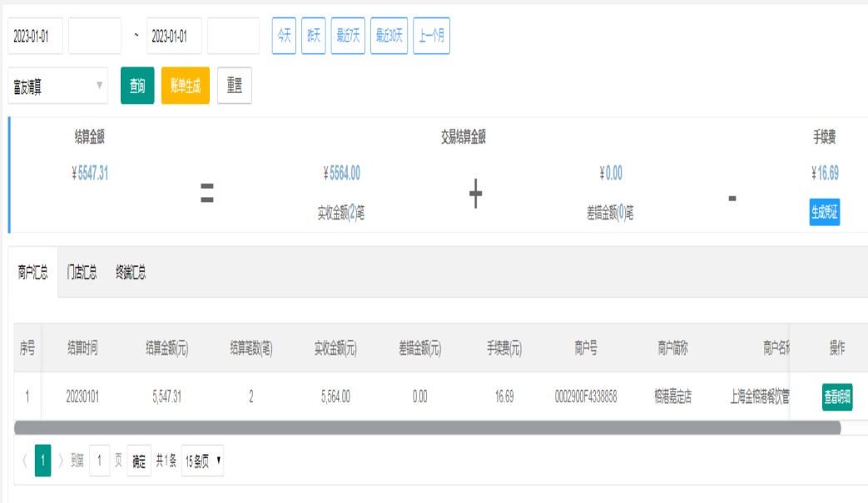The width and height of the screenshot is (868, 503).
Task: Click the end date field 2023-01-01
Action: 173,37
